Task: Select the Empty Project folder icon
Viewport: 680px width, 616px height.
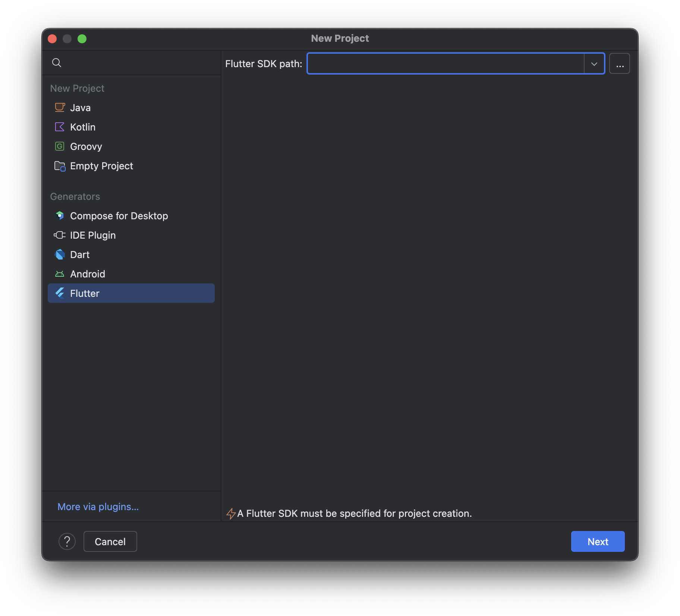Action: coord(60,166)
